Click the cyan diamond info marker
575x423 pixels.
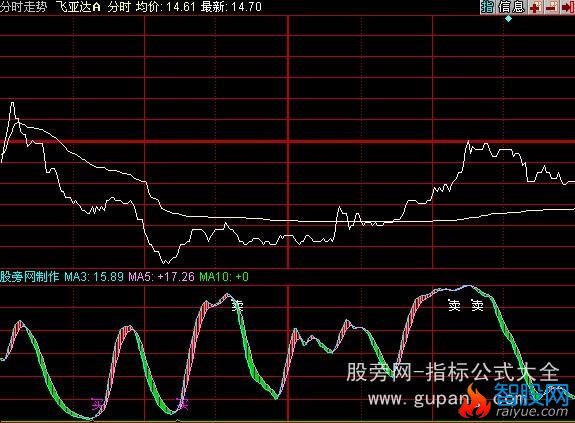click(508, 18)
